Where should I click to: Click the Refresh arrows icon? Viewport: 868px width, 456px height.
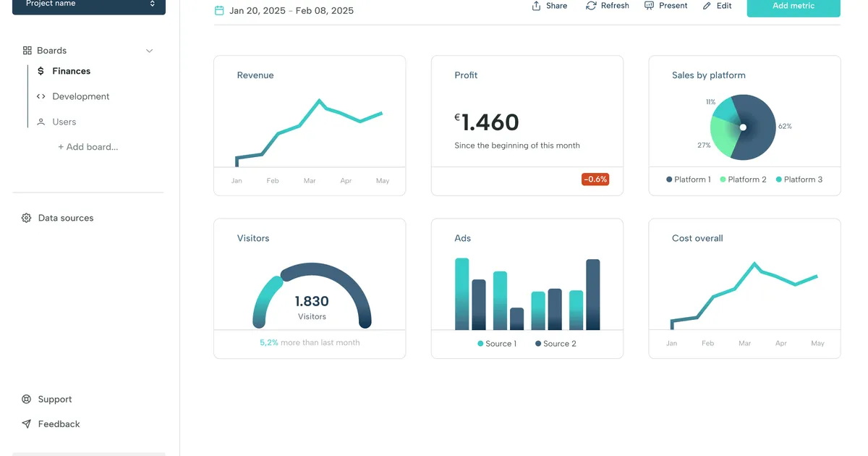tap(591, 6)
